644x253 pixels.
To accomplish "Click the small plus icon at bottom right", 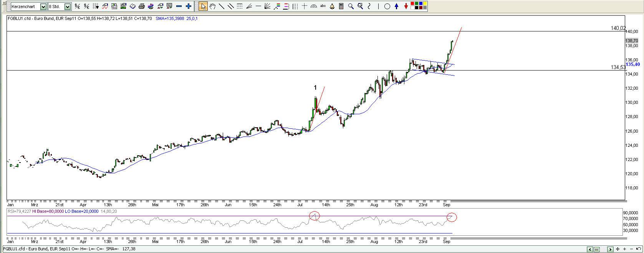I will click(x=624, y=249).
